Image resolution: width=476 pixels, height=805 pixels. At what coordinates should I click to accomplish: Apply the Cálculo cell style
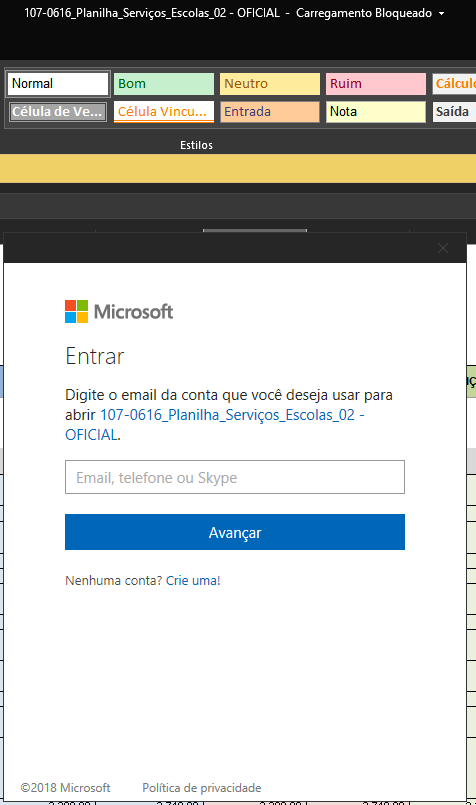click(454, 84)
